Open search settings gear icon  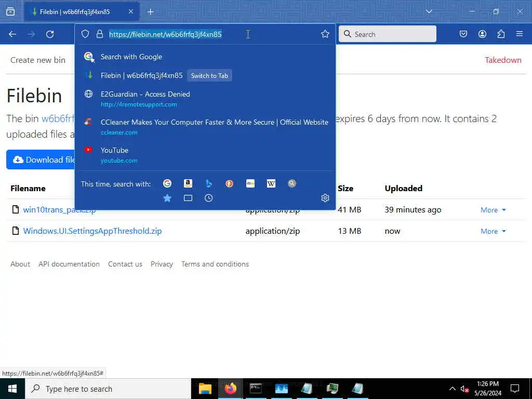[x=325, y=198]
